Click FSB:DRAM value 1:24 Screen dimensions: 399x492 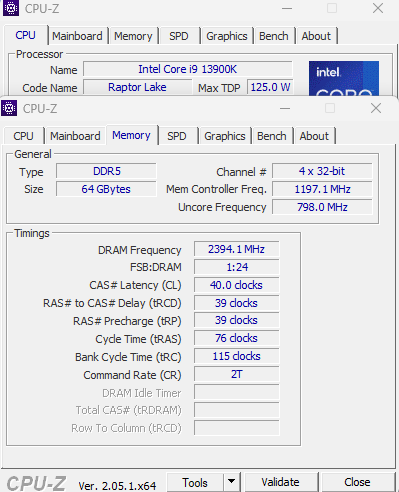[x=237, y=267]
